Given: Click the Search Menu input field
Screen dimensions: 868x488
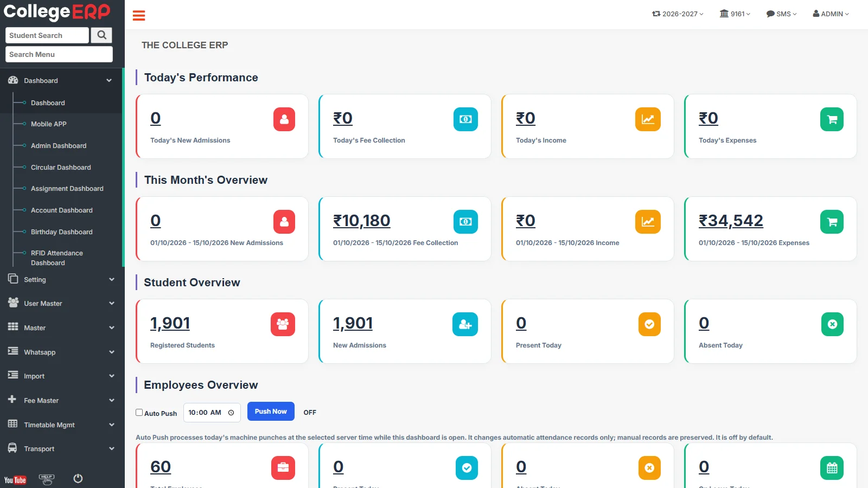Looking at the screenshot, I should (59, 54).
